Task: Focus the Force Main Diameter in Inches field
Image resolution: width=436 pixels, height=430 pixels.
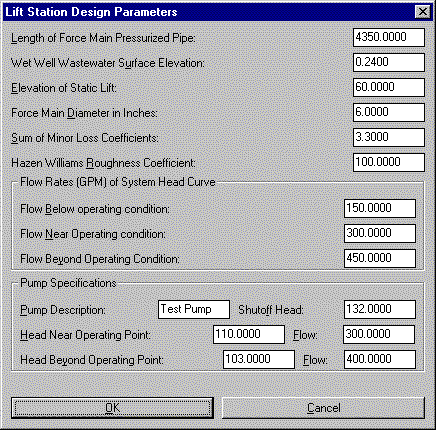Action: point(389,112)
